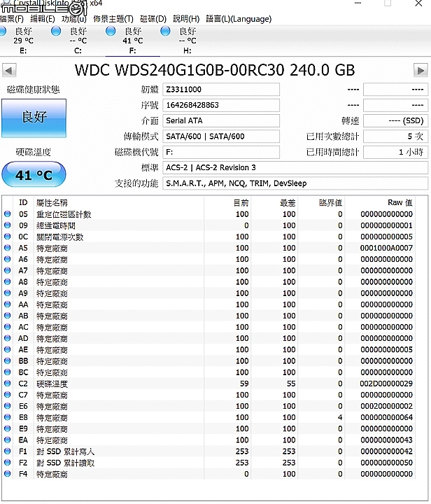Image resolution: width=431 pixels, height=504 pixels.
Task: Click the status dot for attribute AE
Action: [x=8, y=349]
